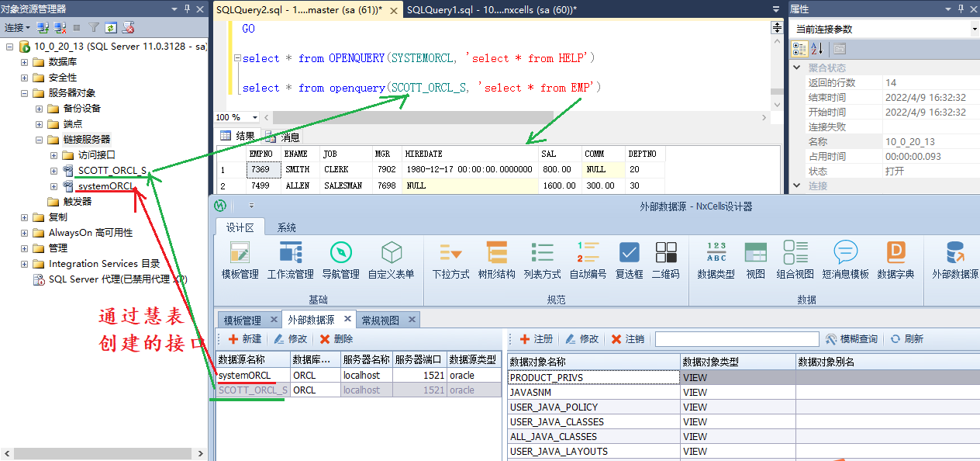Image resolution: width=980 pixels, height=461 pixels.
Task: Click the NxCells application logo icon
Action: click(221, 206)
